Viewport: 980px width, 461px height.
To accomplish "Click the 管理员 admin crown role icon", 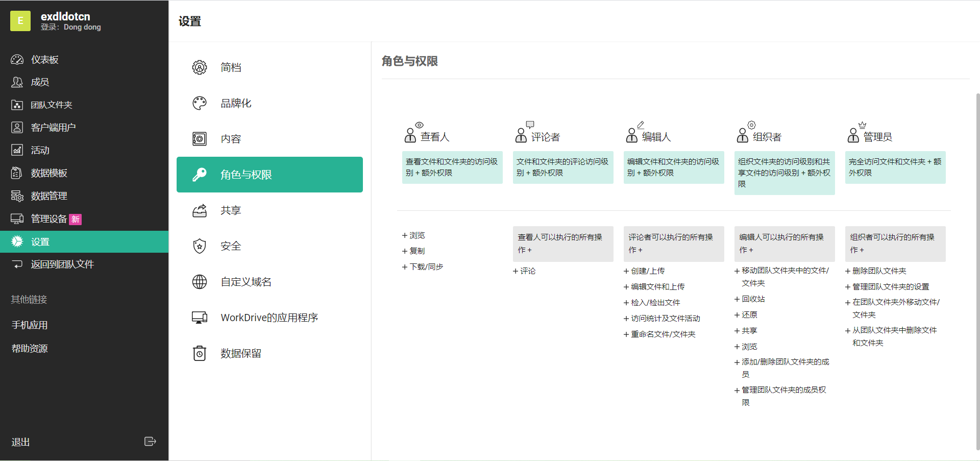I will [x=855, y=133].
